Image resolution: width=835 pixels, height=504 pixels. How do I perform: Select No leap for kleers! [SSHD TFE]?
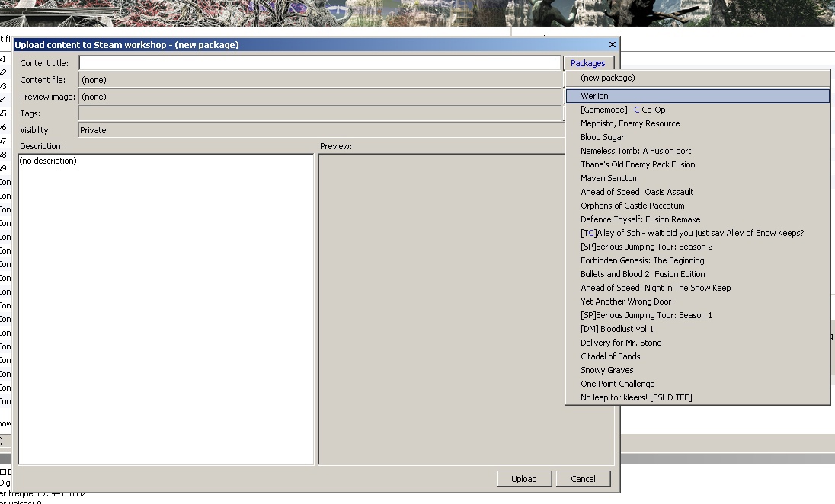(698, 397)
